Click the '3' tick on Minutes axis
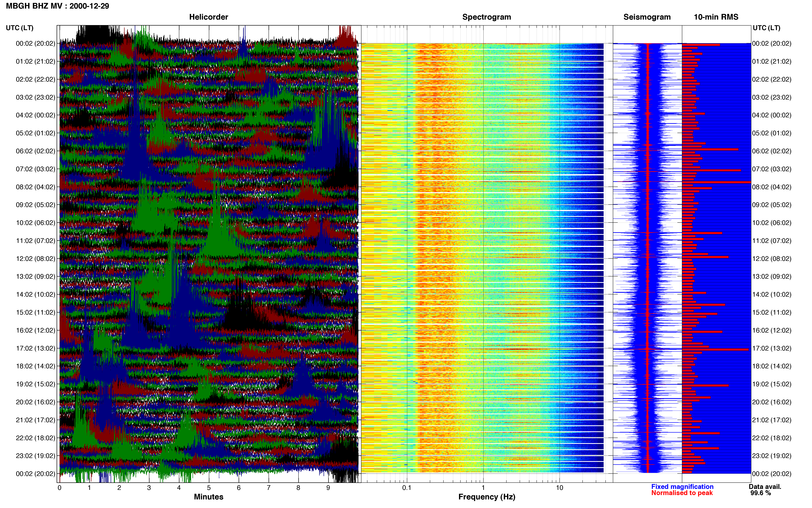 click(x=149, y=488)
